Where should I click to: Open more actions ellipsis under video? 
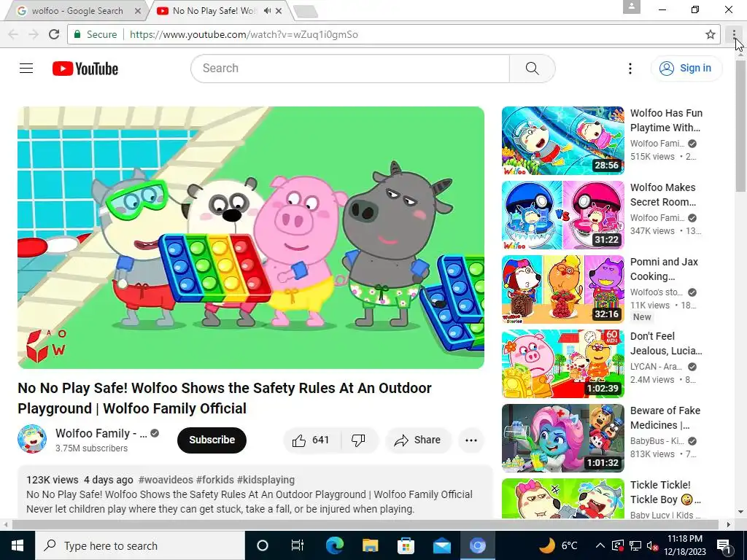(471, 440)
